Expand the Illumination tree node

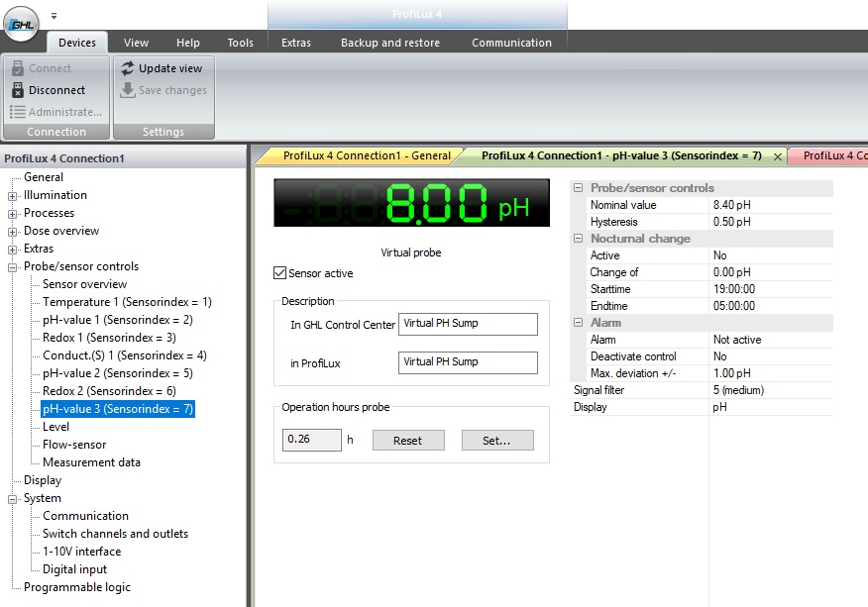tap(12, 196)
